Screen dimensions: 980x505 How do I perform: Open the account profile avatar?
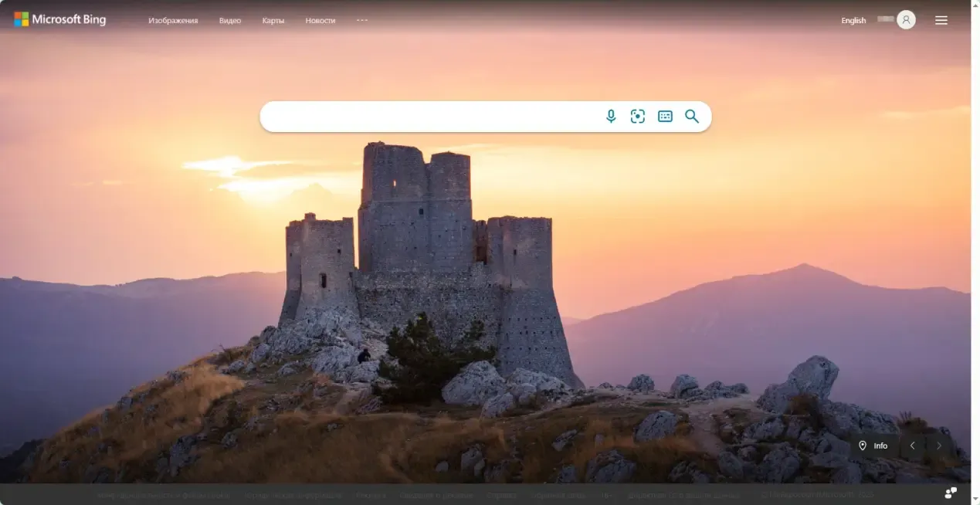[x=906, y=20]
